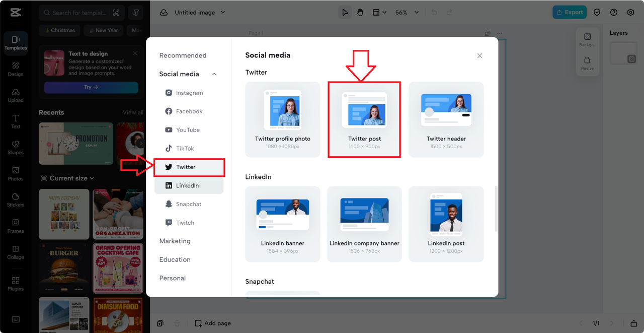
Task: Select YouTube in the category list
Action: tap(189, 130)
